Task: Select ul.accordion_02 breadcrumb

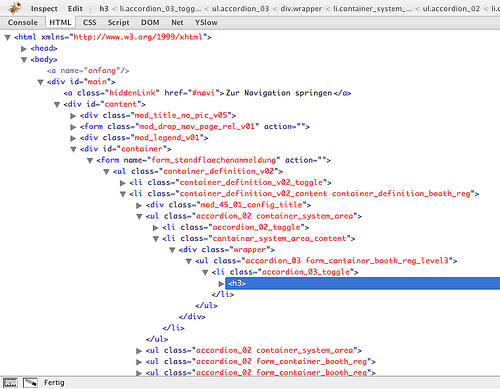Action: click(x=451, y=9)
